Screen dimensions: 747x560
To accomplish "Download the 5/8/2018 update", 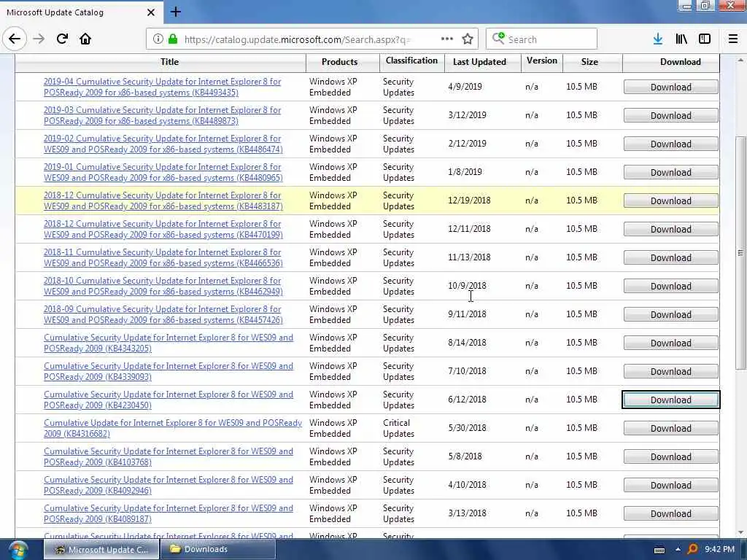I will (x=671, y=457).
